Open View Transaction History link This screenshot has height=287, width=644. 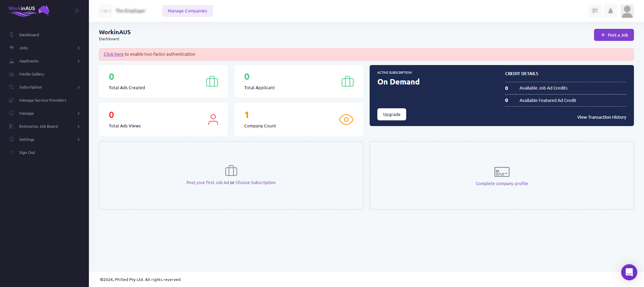[601, 117]
